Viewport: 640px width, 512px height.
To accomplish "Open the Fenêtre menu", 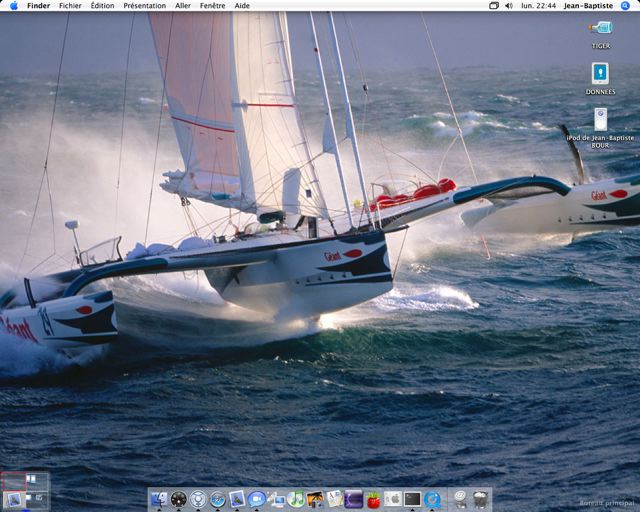I will [212, 6].
